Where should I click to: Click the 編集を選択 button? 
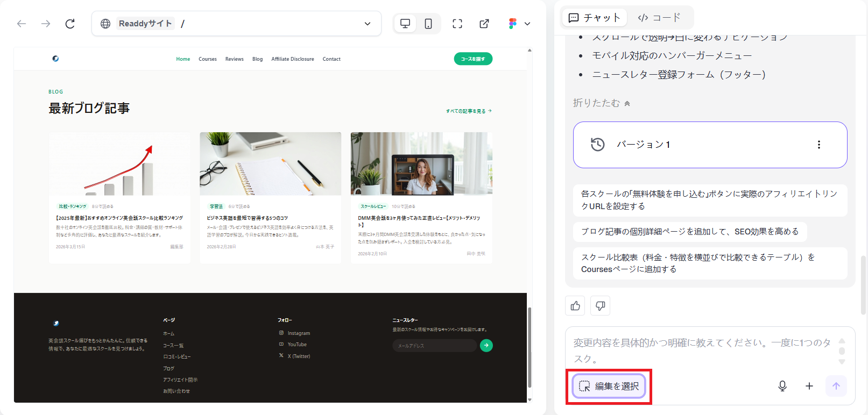tap(609, 386)
